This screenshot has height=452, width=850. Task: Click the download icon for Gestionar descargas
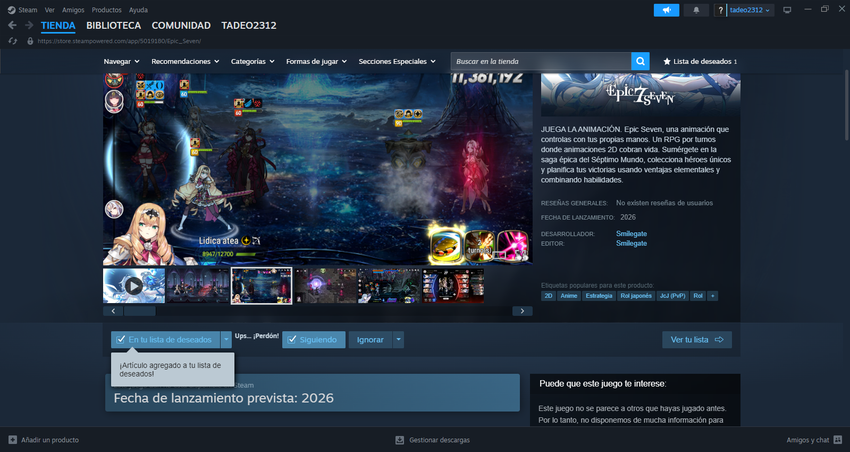tap(400, 440)
